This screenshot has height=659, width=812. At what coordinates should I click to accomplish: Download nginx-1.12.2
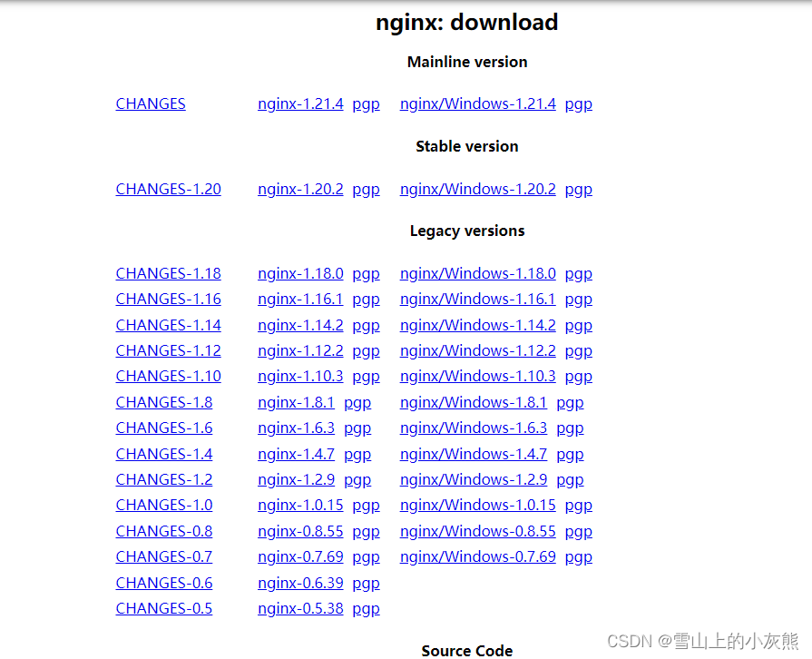(300, 350)
